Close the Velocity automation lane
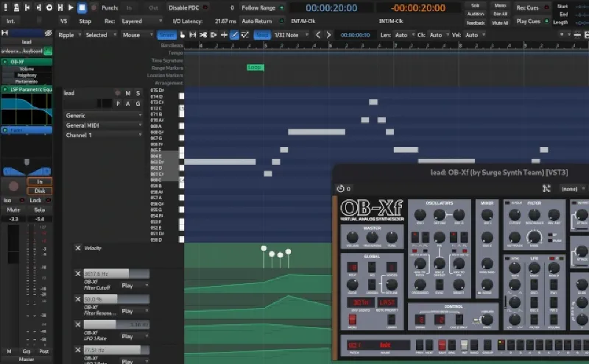The width and height of the screenshot is (589, 364). pyautogui.click(x=78, y=249)
